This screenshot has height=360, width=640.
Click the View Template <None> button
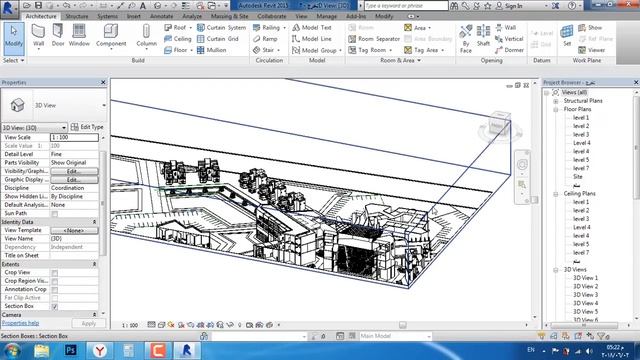coord(74,231)
